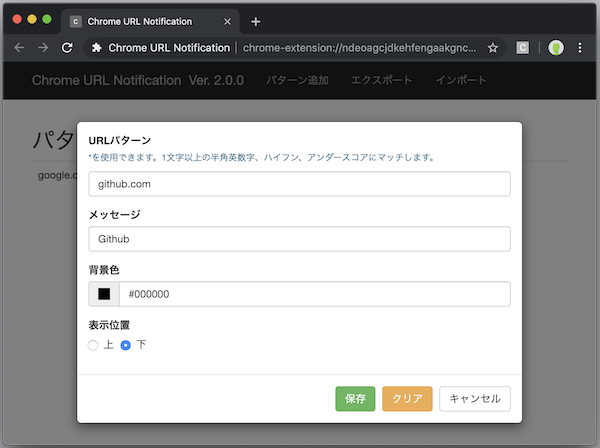Click the green 保存 button

click(x=355, y=399)
